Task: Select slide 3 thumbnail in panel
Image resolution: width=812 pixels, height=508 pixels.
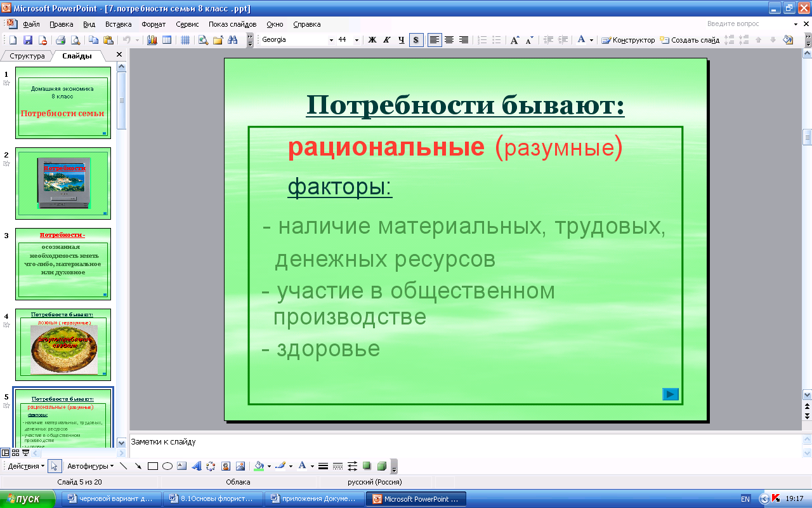Action: tap(63, 264)
